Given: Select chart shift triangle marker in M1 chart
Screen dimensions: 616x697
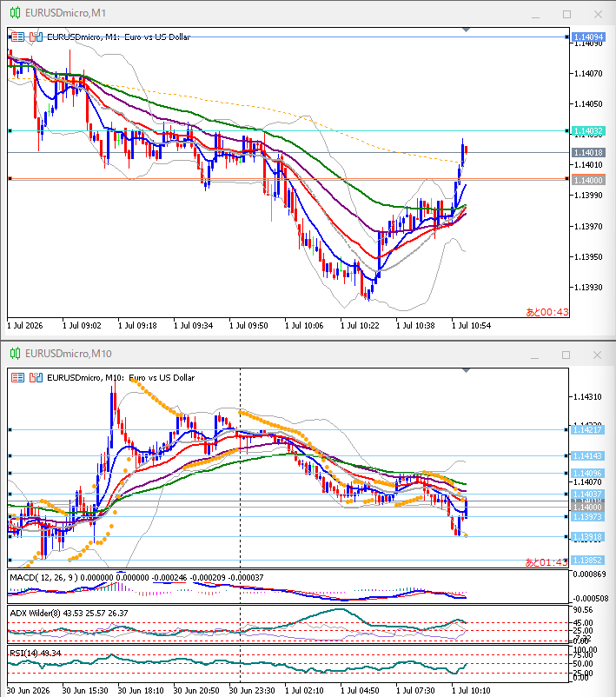Looking at the screenshot, I should pyautogui.click(x=466, y=30).
